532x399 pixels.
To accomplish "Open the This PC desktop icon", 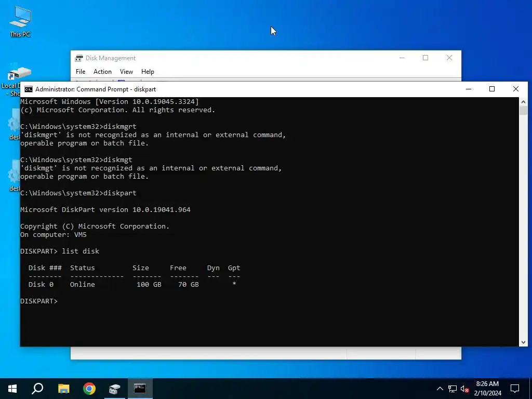I will pos(20,21).
